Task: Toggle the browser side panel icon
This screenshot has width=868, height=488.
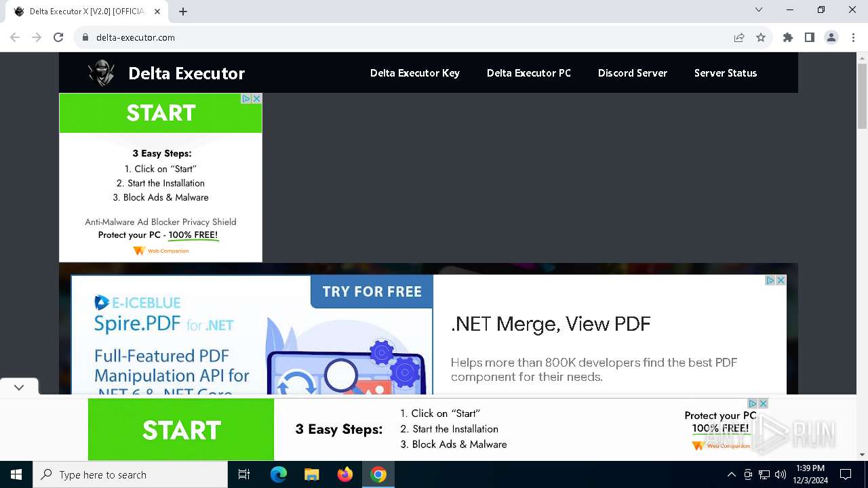Action: coord(810,37)
